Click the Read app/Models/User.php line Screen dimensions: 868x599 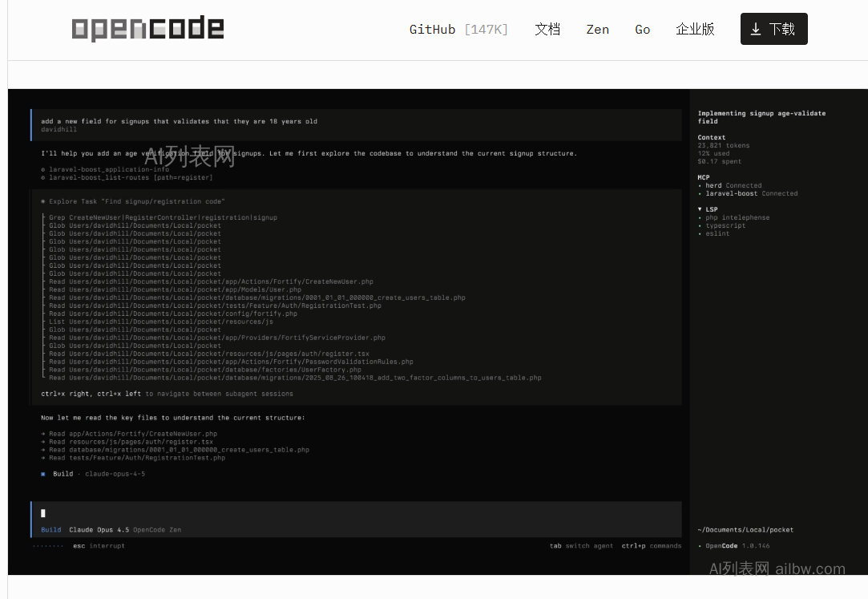(175, 289)
